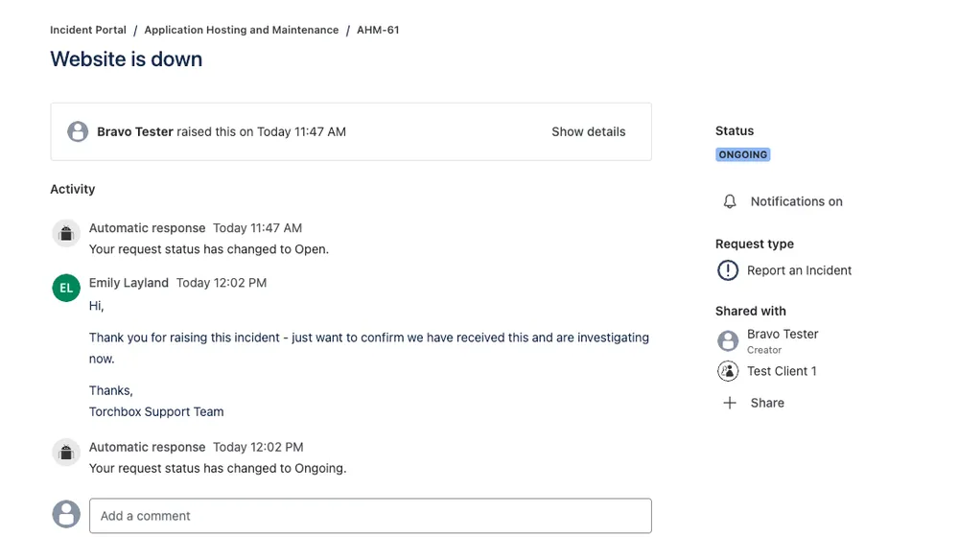Open the Incident Portal breadcrumb
Screen dimensions: 959x560
88,30
